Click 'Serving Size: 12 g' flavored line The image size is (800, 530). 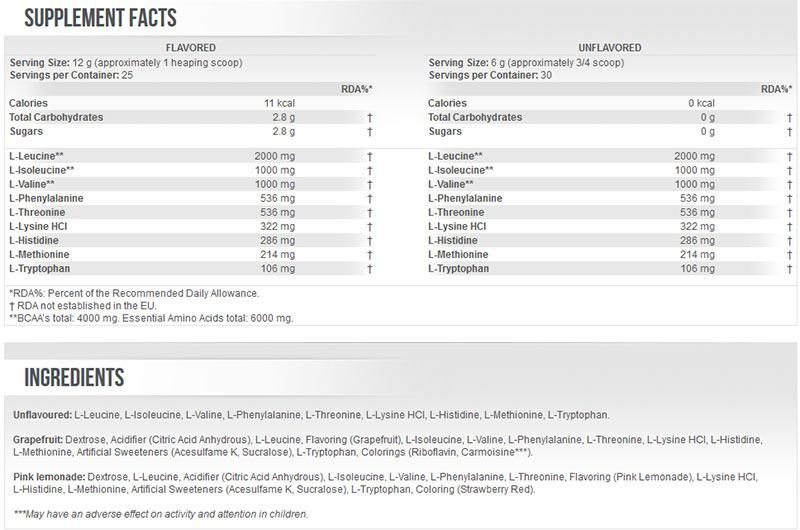click(126, 63)
